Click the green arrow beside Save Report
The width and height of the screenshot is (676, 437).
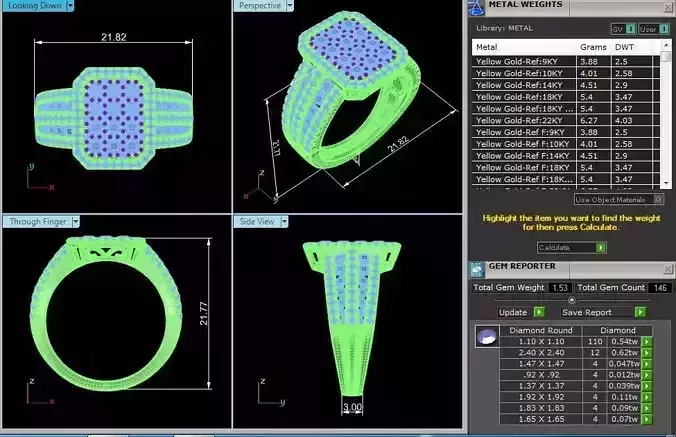coord(640,312)
